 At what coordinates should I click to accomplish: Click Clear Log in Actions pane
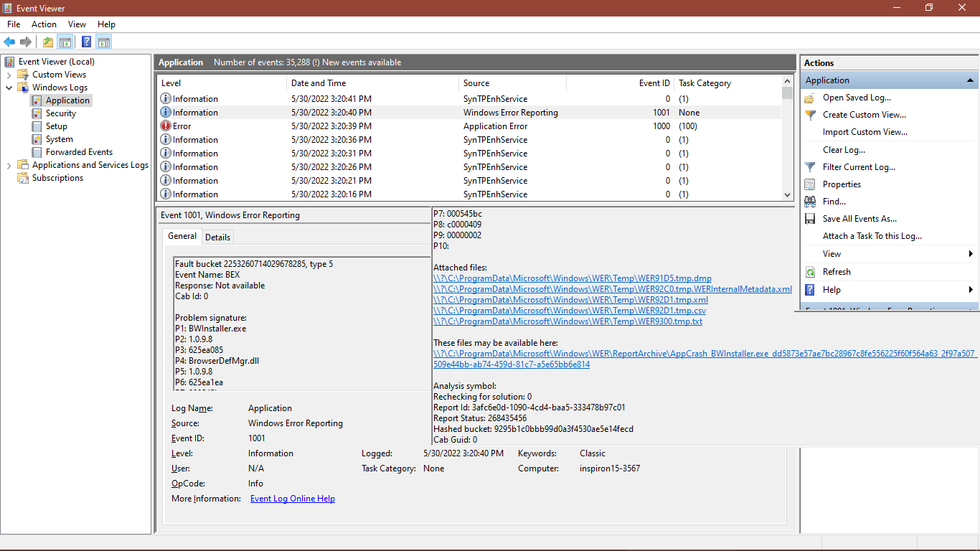click(x=844, y=150)
